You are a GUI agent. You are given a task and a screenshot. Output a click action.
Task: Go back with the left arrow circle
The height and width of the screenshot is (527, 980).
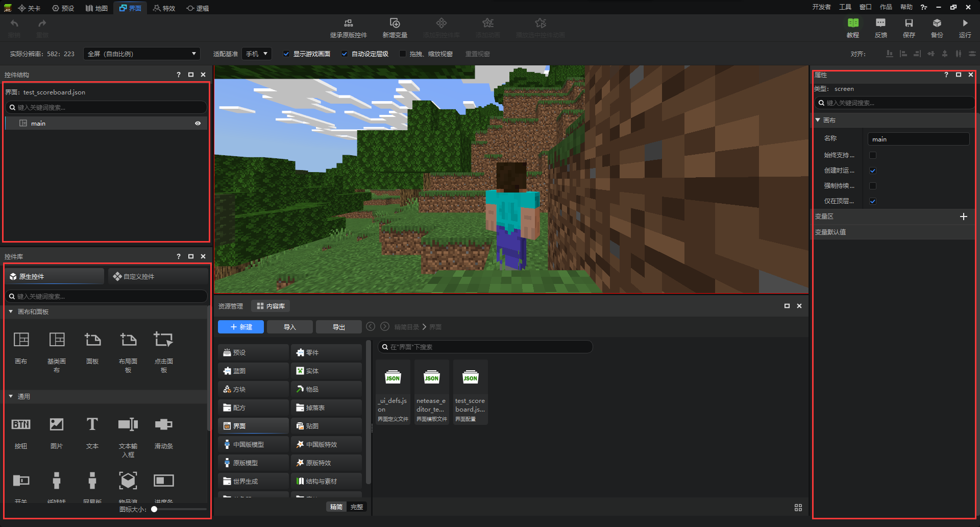click(x=371, y=326)
